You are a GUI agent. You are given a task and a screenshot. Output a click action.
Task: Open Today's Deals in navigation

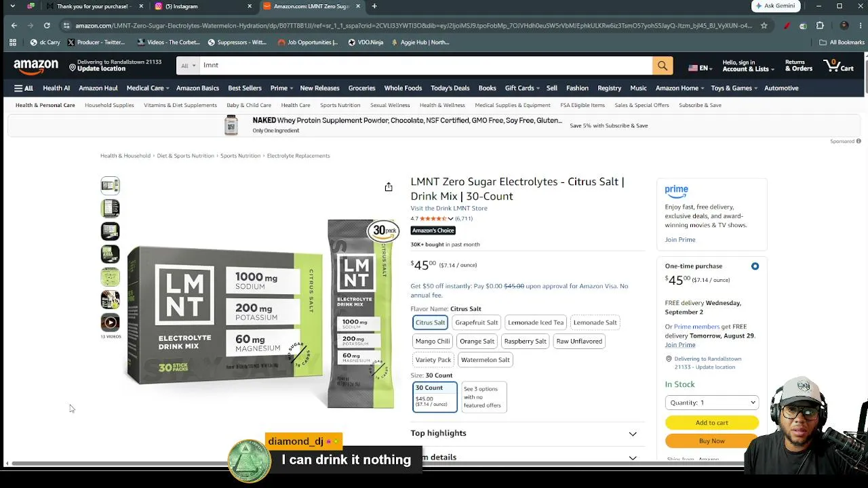point(450,88)
